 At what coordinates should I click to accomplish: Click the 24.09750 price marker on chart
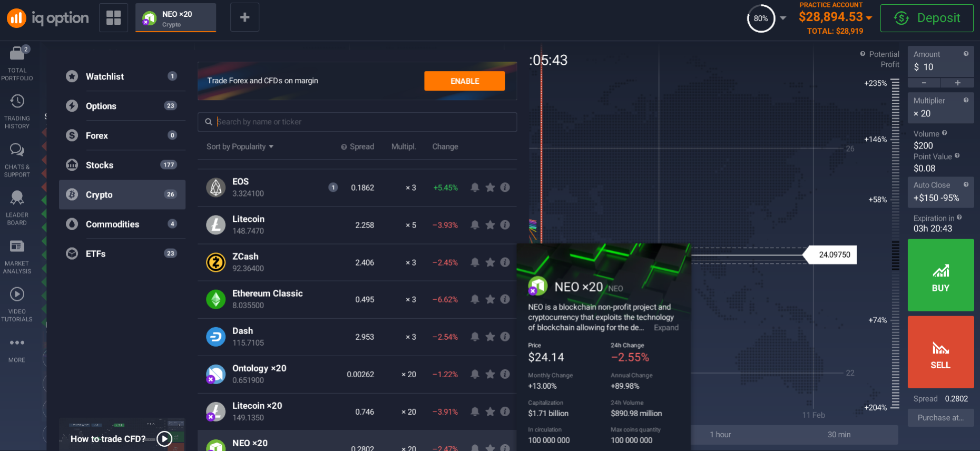[x=830, y=255]
